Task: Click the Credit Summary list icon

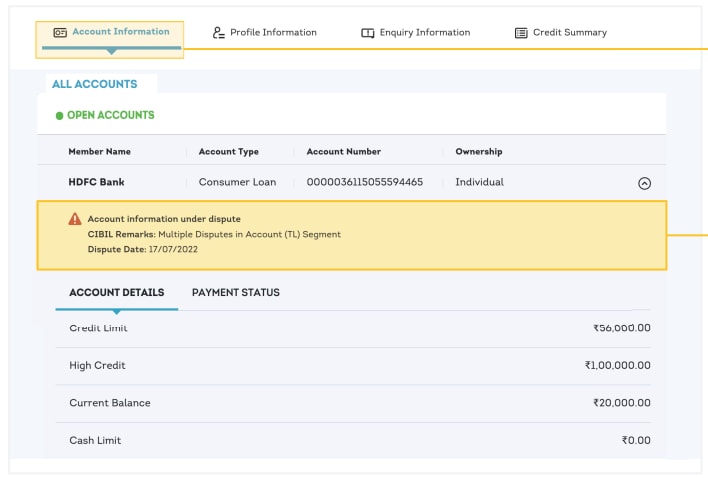Action: point(521,33)
